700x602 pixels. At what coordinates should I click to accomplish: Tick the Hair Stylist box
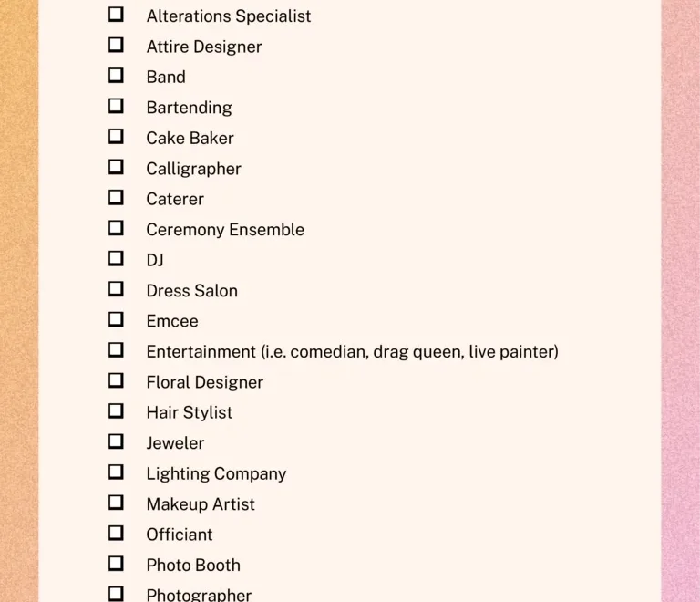(x=116, y=410)
